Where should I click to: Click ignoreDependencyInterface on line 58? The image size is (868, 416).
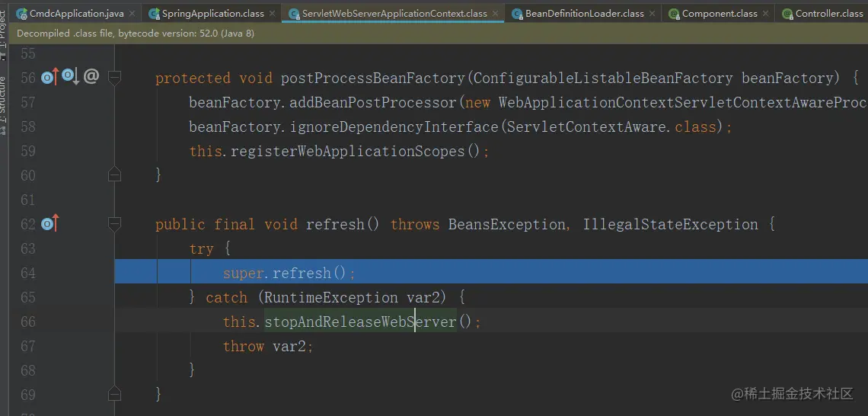pos(394,126)
